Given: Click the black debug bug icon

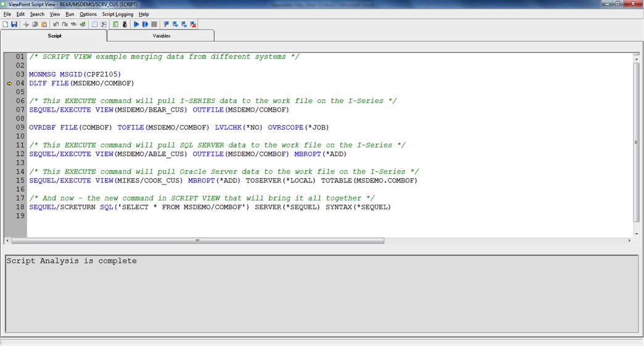Looking at the screenshot, I should 125,25.
